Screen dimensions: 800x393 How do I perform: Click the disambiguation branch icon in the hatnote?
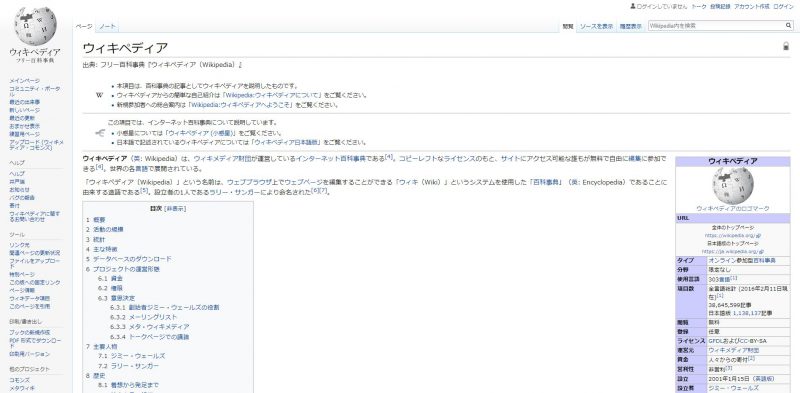[x=100, y=133]
